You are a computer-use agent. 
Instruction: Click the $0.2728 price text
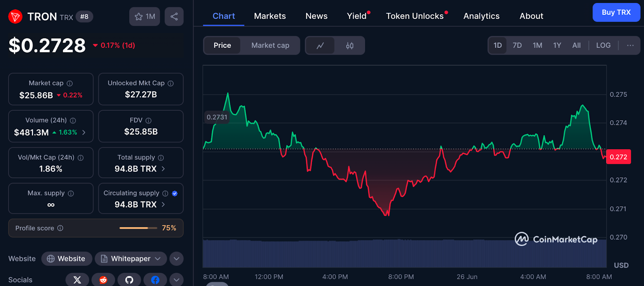(47, 45)
